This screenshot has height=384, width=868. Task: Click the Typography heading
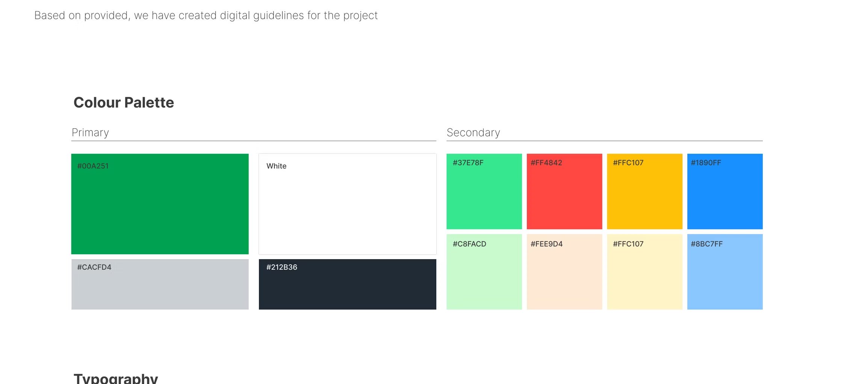116,378
